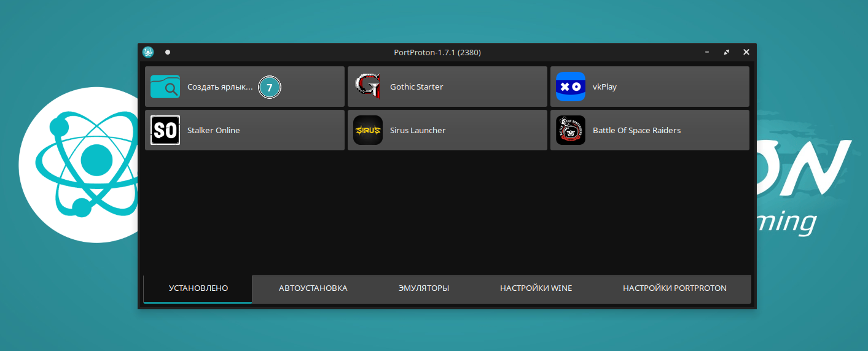Choose Battle Of Space Raiders label
The width and height of the screenshot is (868, 351).
[636, 130]
